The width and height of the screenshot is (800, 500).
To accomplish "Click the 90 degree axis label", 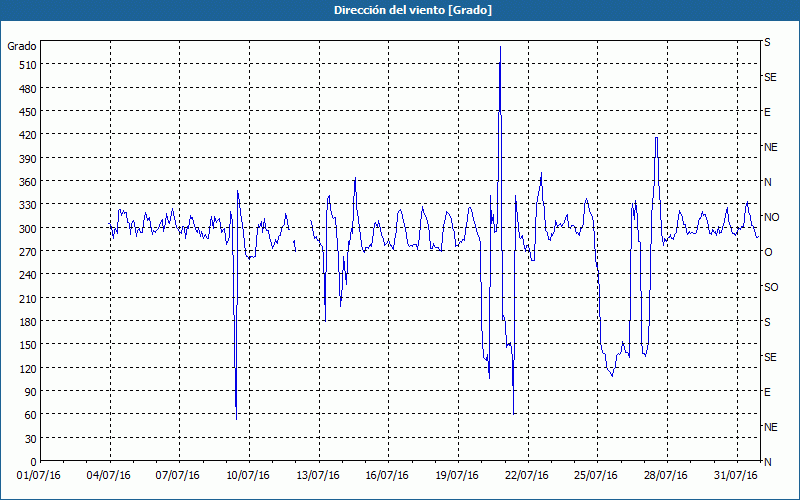I will (31, 392).
